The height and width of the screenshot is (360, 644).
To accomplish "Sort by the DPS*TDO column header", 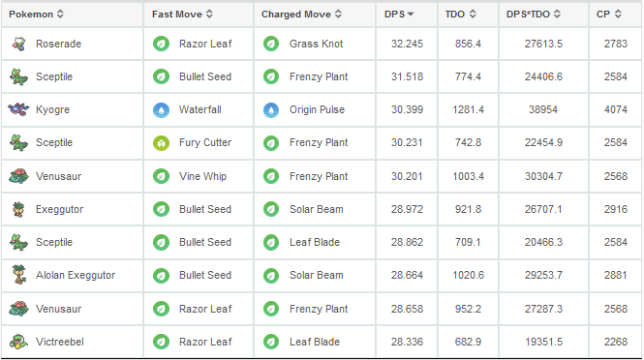I will click(533, 14).
